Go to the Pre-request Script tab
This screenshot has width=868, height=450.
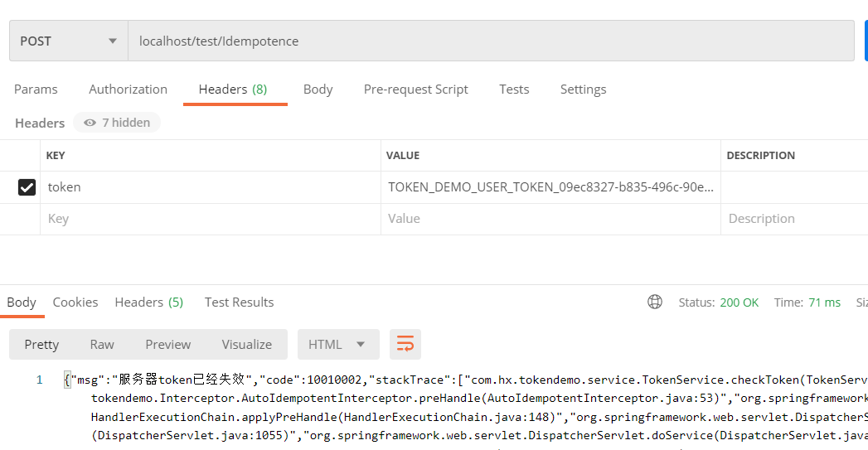pos(415,90)
